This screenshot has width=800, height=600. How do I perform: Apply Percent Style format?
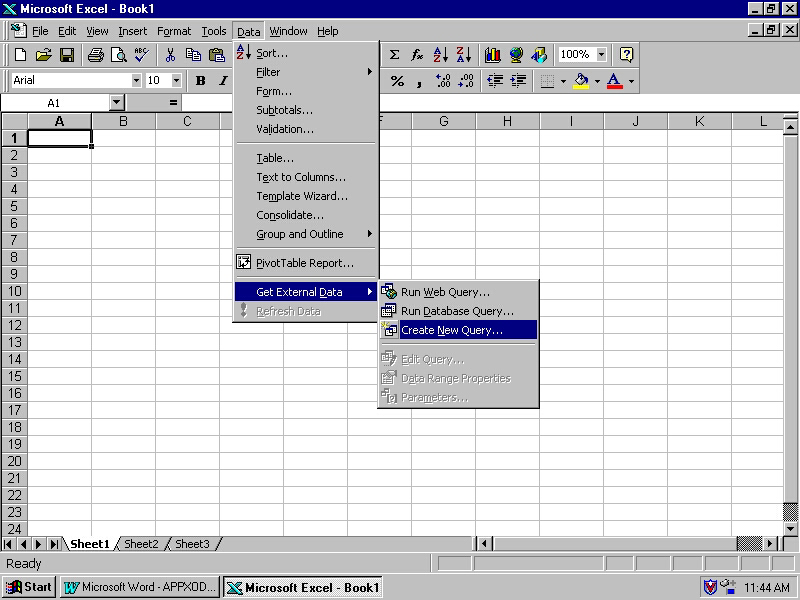click(x=397, y=81)
